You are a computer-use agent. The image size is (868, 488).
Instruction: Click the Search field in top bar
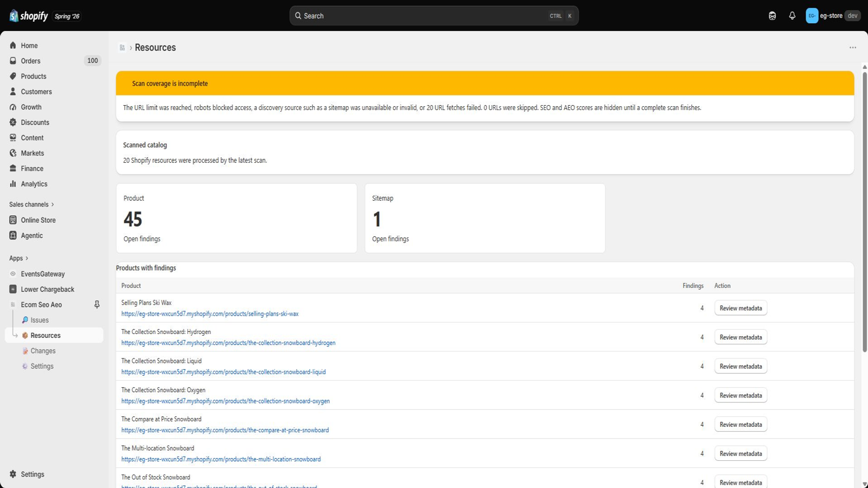click(x=434, y=16)
